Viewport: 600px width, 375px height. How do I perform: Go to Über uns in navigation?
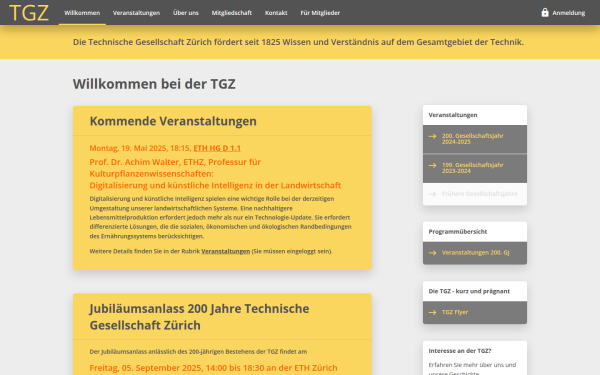[186, 13]
